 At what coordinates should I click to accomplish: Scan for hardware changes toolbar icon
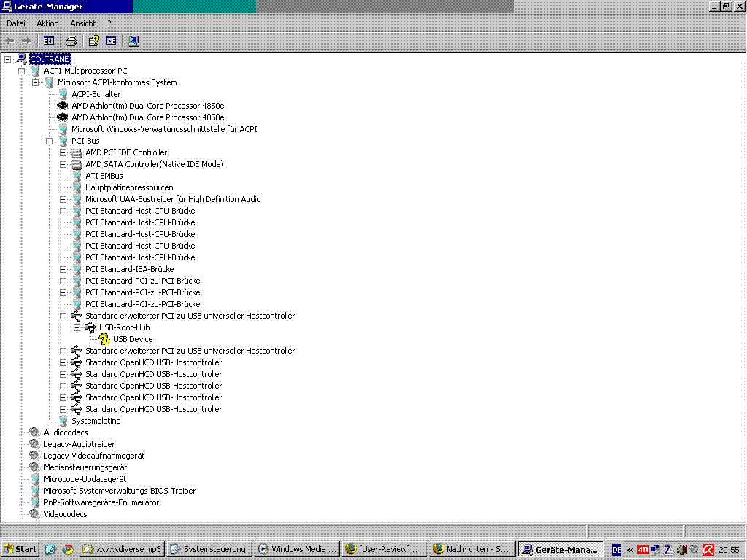coord(134,41)
